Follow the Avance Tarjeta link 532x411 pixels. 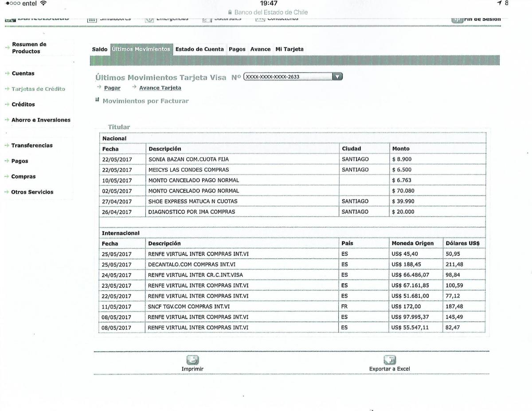click(160, 88)
